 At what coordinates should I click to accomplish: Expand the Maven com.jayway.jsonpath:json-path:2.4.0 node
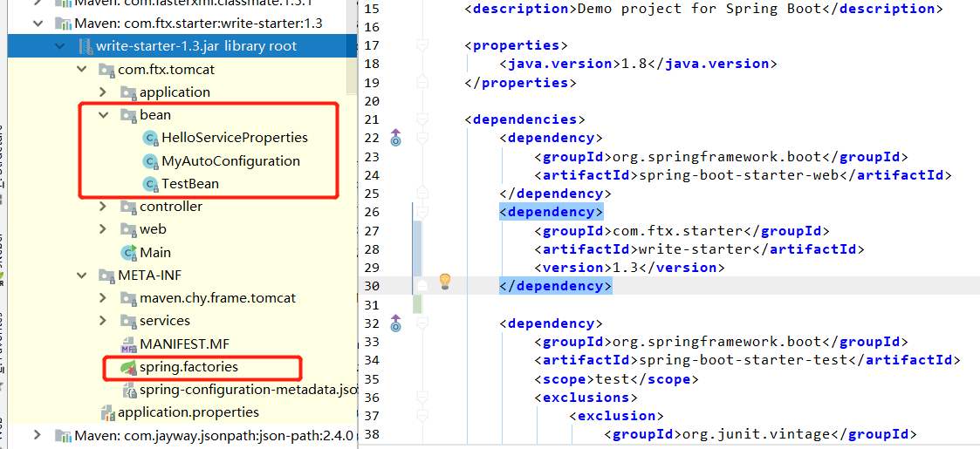pos(38,435)
